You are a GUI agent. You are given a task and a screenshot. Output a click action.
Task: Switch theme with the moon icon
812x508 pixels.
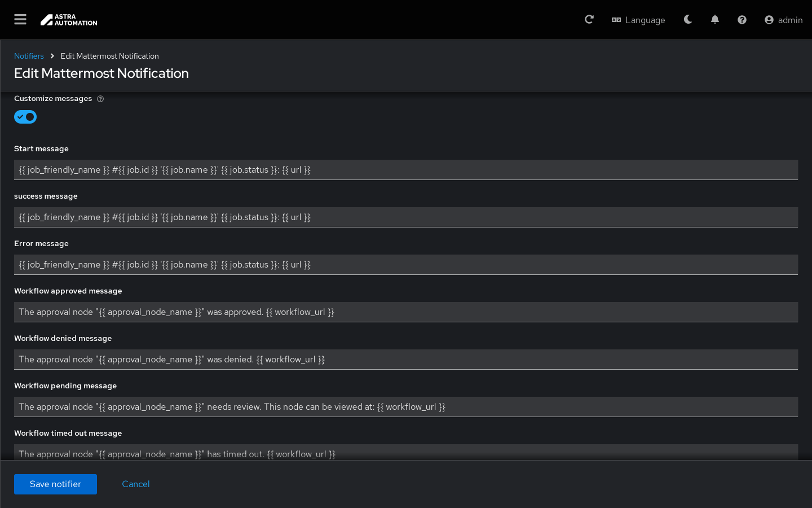click(x=688, y=20)
